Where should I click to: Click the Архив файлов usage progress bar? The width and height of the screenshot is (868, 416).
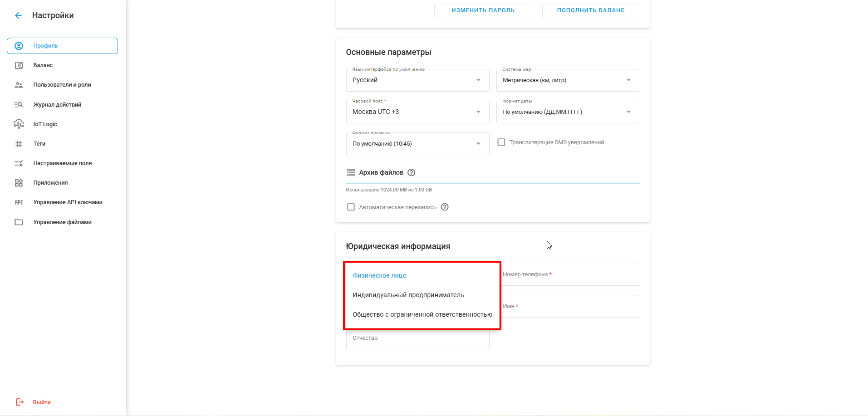click(493, 184)
